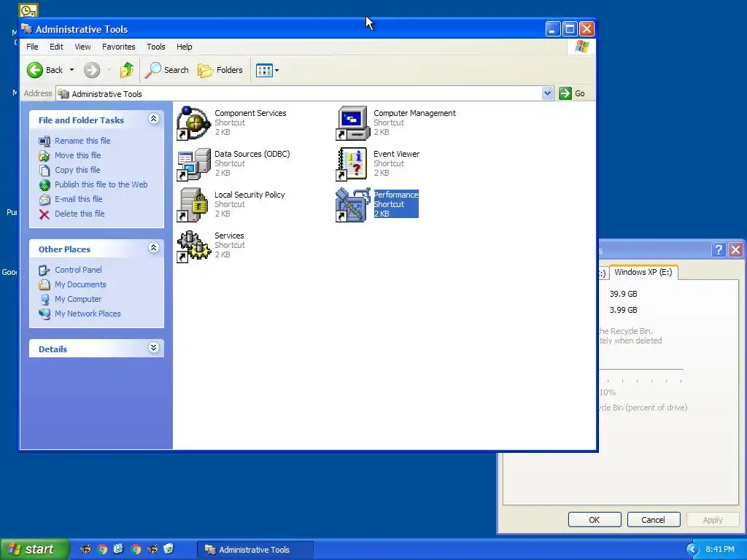
Task: Toggle the Folders pane
Action: pyautogui.click(x=220, y=70)
